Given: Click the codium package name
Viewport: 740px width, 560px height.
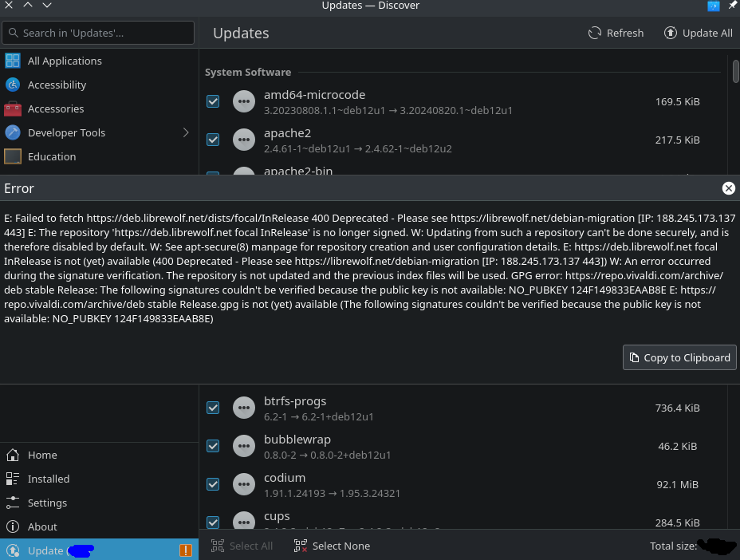Looking at the screenshot, I should (285, 477).
